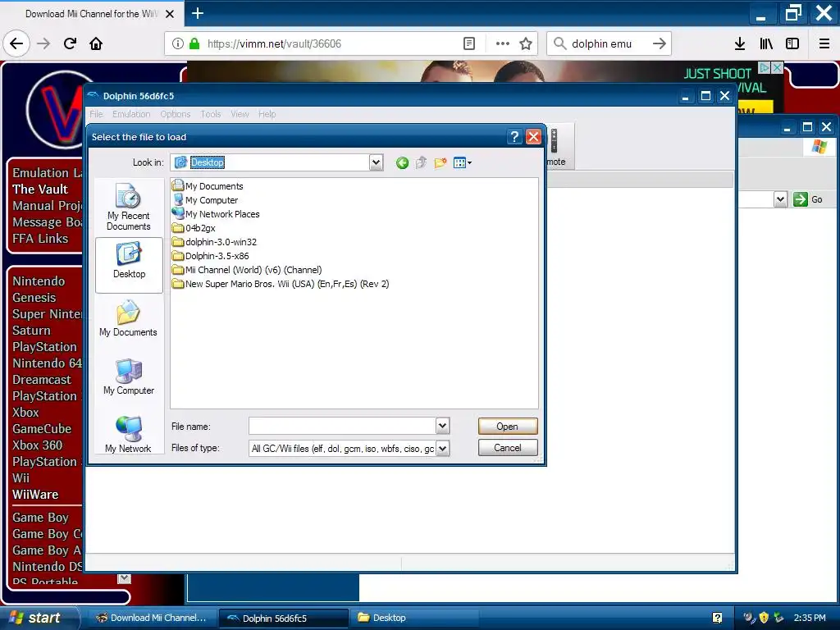Close the Select the file to load dialog
840x630 pixels.
point(533,137)
